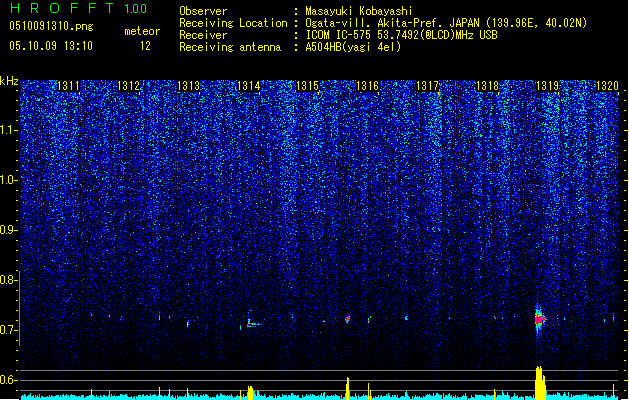Click the 1317 time marker

[x=428, y=86]
